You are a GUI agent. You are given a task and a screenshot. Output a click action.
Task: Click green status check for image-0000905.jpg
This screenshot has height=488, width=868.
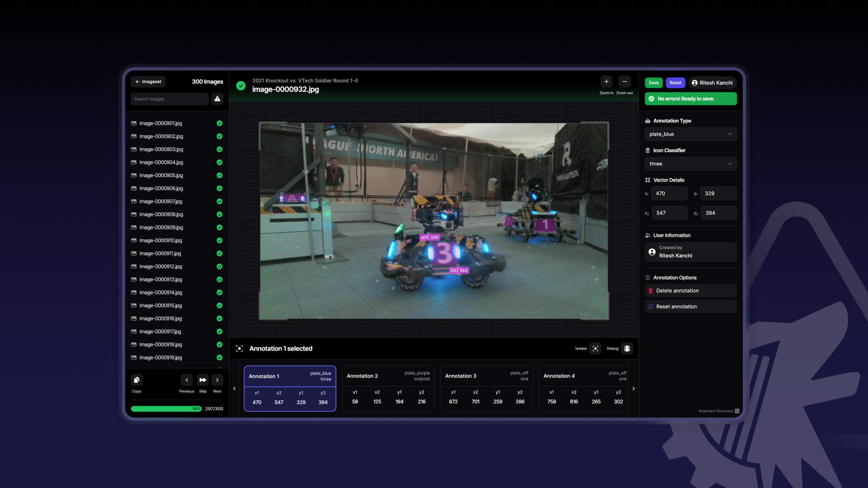coord(219,175)
